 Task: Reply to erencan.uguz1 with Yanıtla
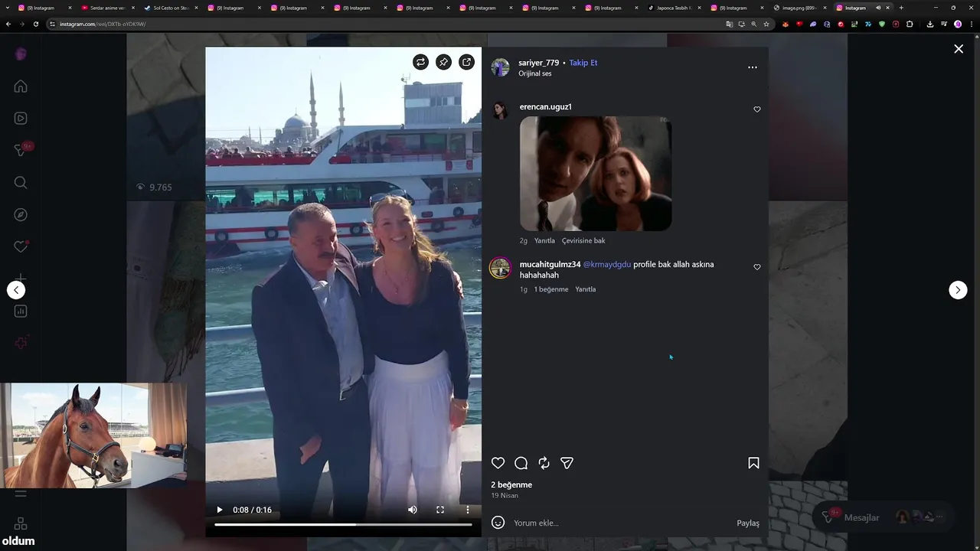pyautogui.click(x=544, y=240)
